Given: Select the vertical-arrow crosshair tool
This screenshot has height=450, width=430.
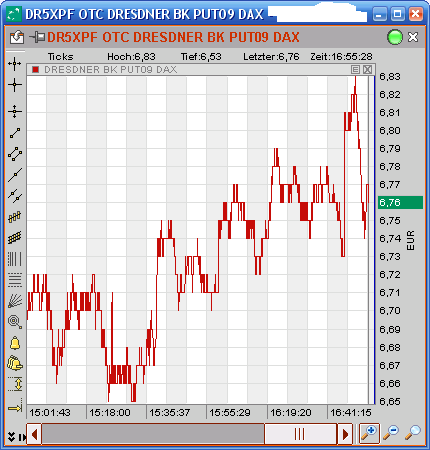Looking at the screenshot, I should pos(15,111).
